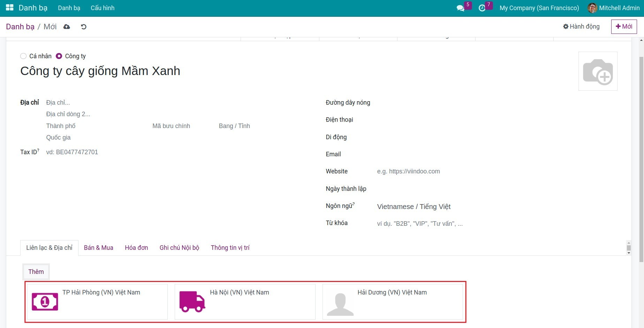
Task: Open the delivery address truck icon
Action: [192, 301]
